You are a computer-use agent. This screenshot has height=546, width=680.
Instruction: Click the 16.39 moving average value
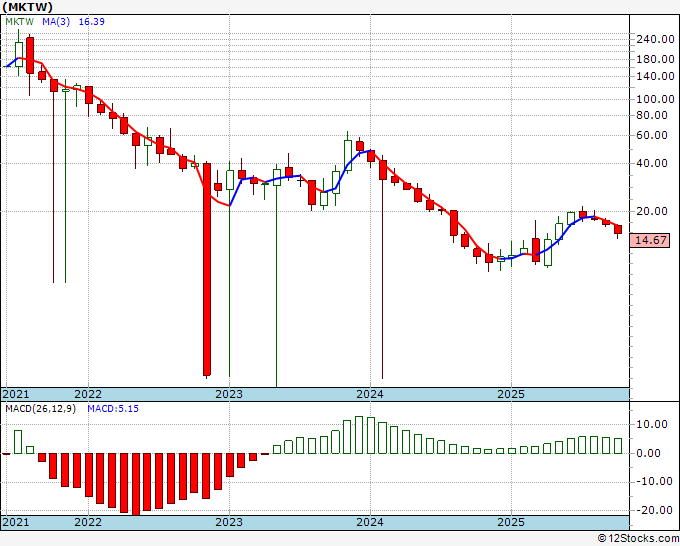click(92, 22)
